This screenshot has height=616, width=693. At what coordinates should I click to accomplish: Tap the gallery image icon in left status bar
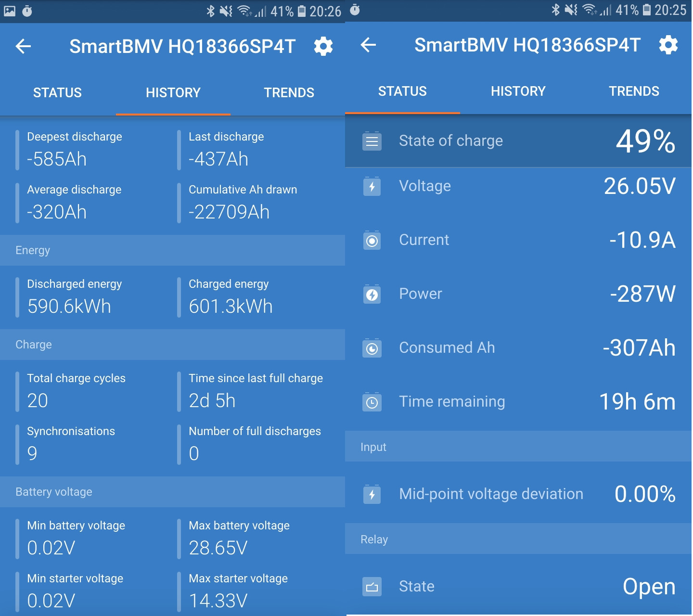(x=10, y=11)
